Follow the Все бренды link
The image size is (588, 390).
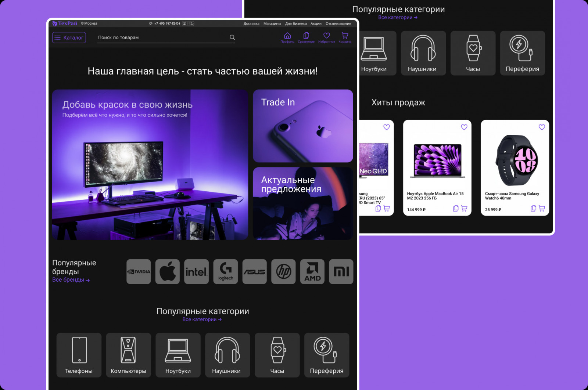71,280
